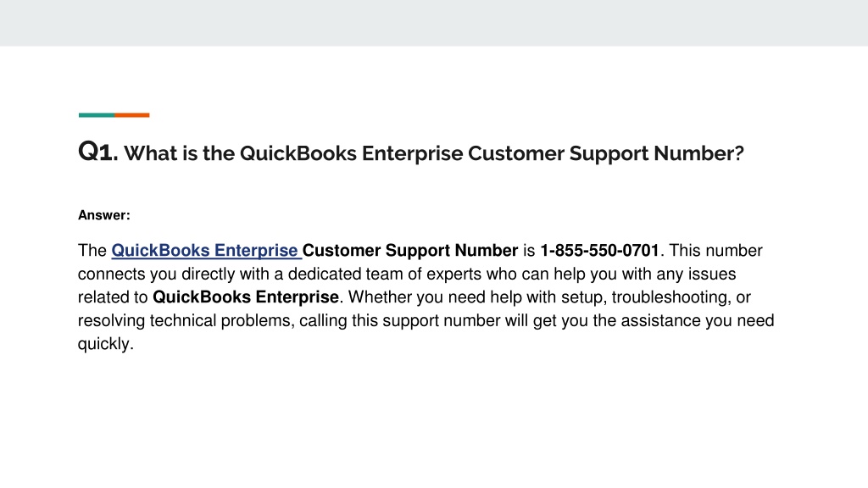Open the QuickBooks Enterprise hyperlink
Viewport: 868px width, 488px height.
click(205, 251)
